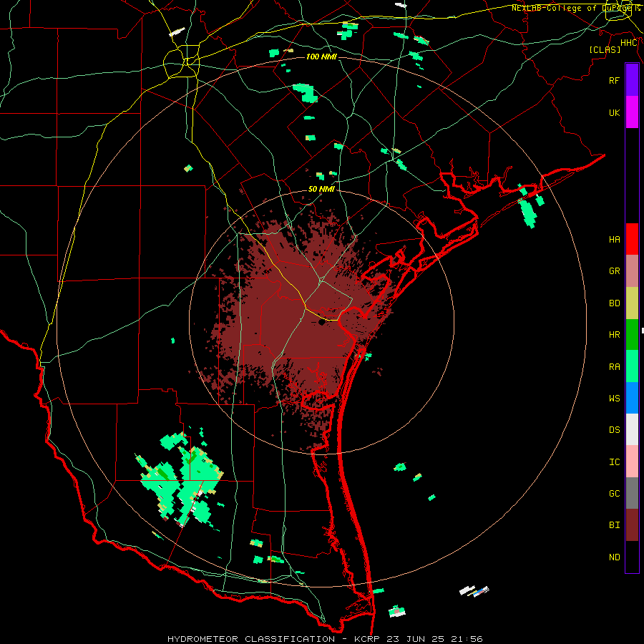644x644 pixels.
Task: Select the GC gray legend swatch
Action: point(632,493)
